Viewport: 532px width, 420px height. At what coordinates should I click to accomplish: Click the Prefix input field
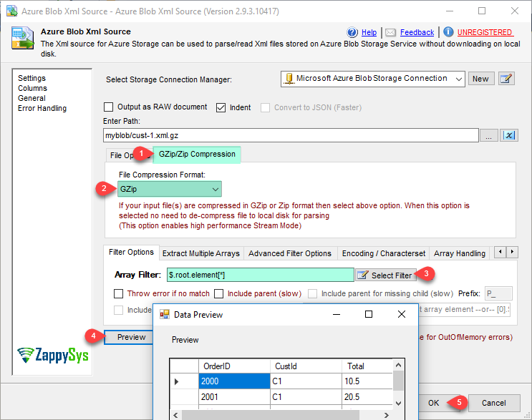[x=498, y=293]
